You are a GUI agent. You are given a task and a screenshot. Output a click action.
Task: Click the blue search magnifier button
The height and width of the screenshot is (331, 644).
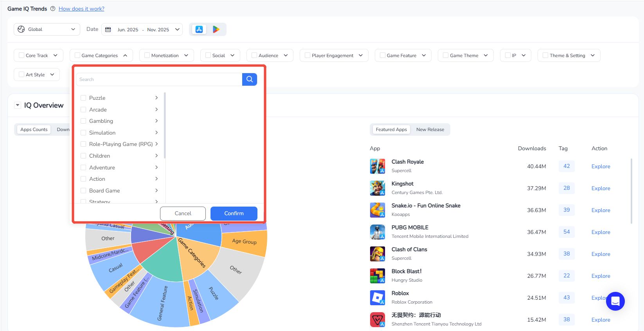pos(249,79)
